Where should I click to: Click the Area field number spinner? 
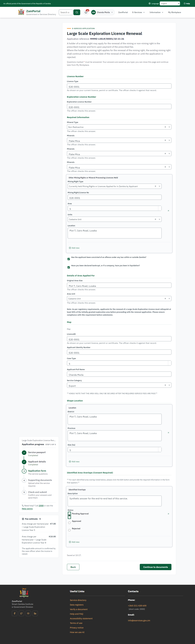[x=160, y=208]
